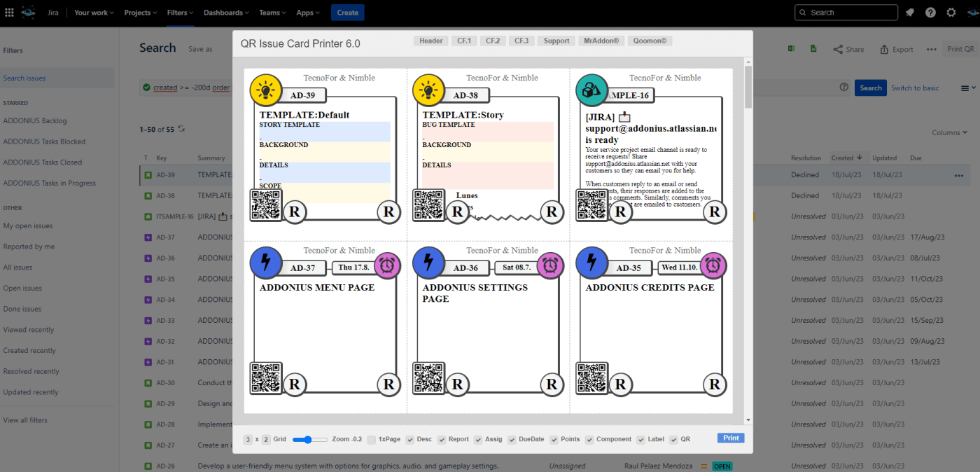
Task: Open the app switcher grid icon
Action: (9, 13)
